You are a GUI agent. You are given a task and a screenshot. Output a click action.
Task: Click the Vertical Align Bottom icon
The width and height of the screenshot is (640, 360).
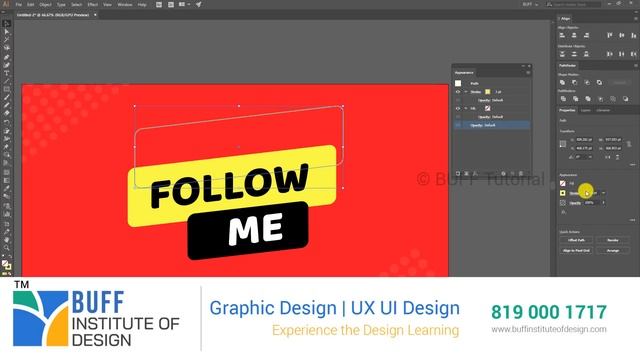pos(633,36)
